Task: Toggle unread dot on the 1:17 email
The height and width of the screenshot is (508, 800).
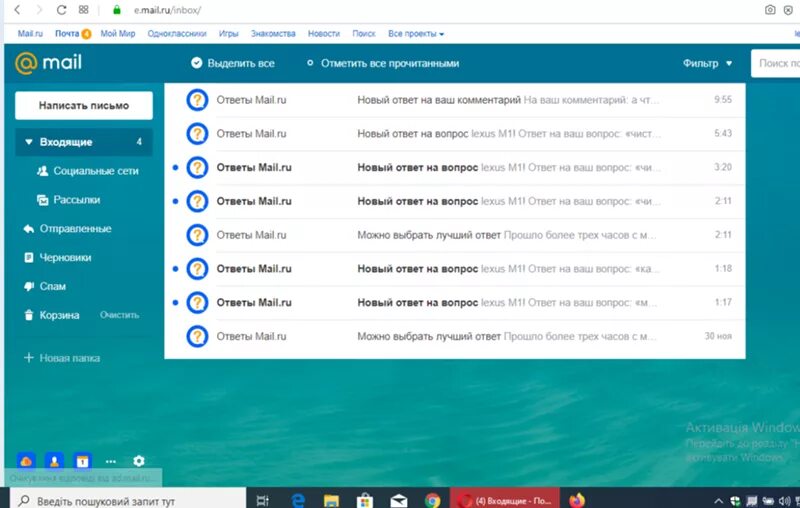Action: tap(176, 302)
